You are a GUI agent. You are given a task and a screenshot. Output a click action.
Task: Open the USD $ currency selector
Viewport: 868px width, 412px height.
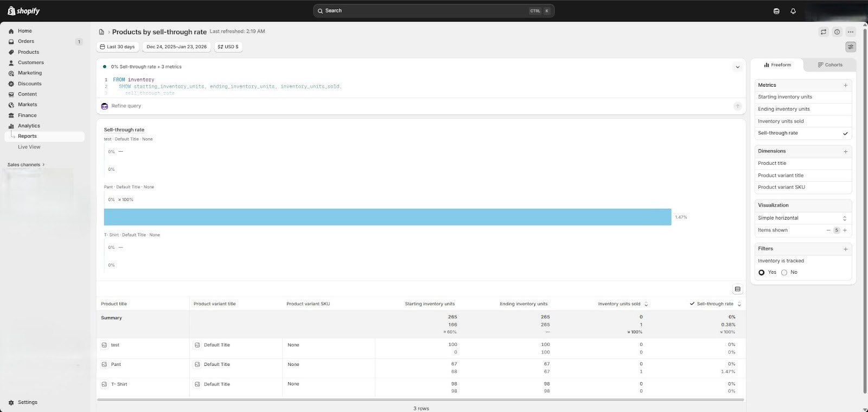(x=228, y=47)
